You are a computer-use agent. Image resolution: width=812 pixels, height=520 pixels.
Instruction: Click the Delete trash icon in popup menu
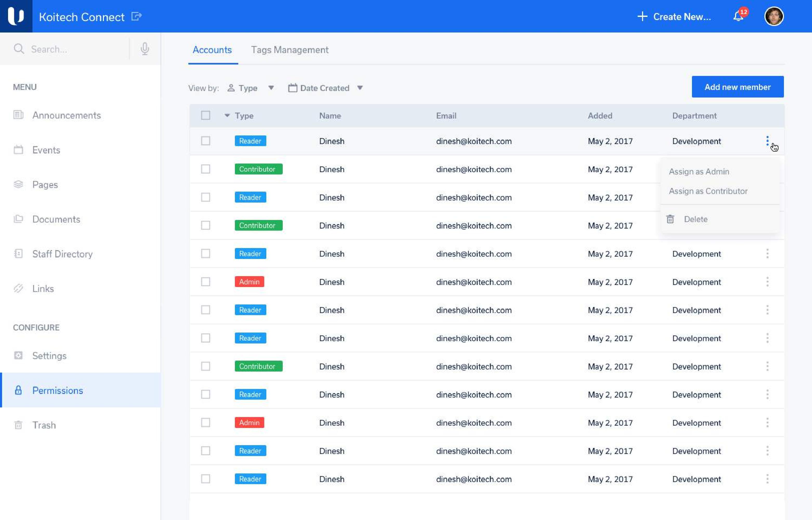point(670,219)
